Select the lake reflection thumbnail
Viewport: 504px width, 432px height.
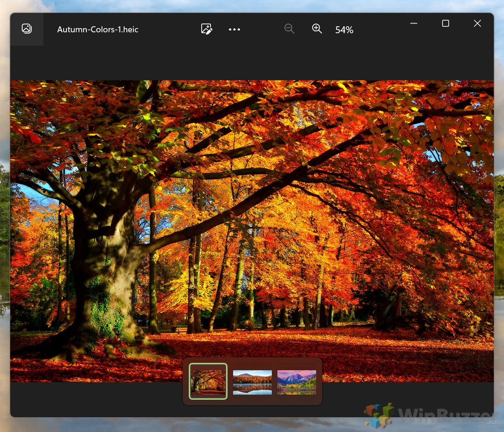[252, 382]
